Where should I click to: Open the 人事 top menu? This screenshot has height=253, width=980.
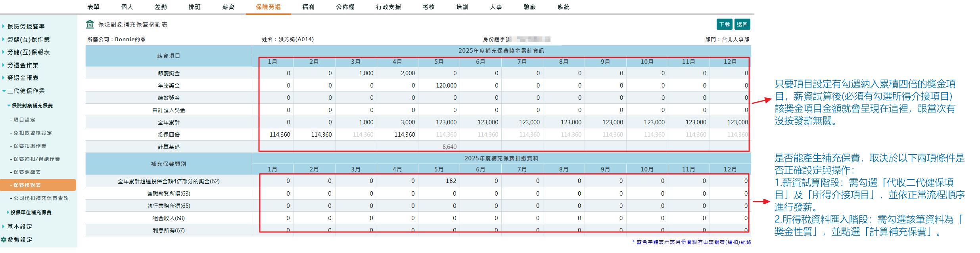[x=496, y=7]
